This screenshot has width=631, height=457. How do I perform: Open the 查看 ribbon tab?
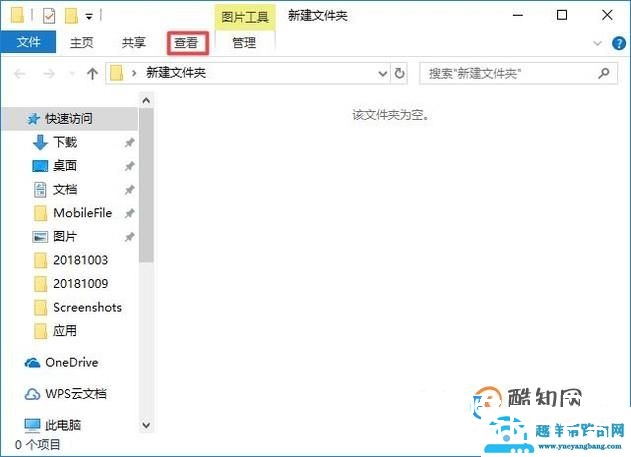(x=186, y=43)
